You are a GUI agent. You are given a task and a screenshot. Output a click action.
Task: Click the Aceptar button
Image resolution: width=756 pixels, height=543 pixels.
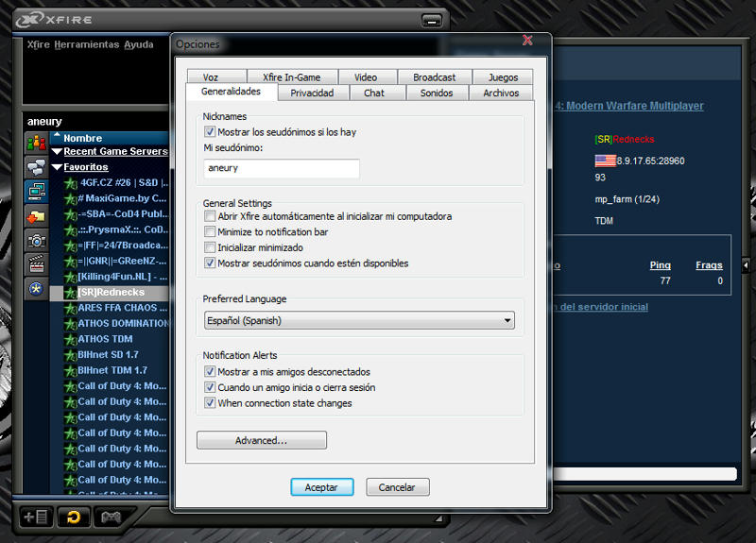[x=322, y=486]
